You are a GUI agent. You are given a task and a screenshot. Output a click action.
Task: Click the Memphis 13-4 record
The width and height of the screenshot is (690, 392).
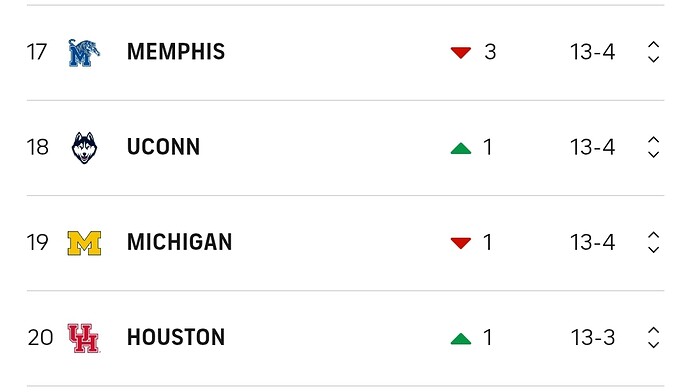(x=593, y=52)
